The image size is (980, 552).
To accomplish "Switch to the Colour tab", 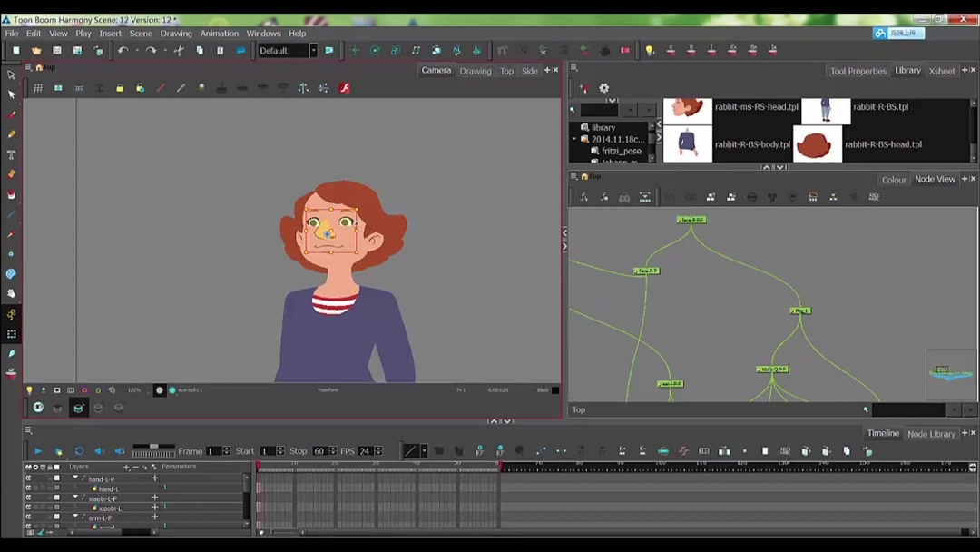I will tap(894, 179).
